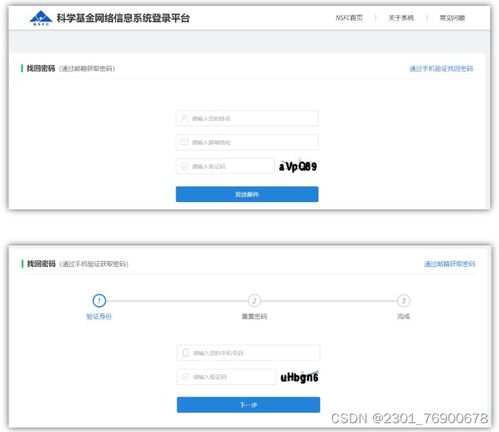Select step 1 验证身份 circle
499x432 pixels.
click(99, 301)
